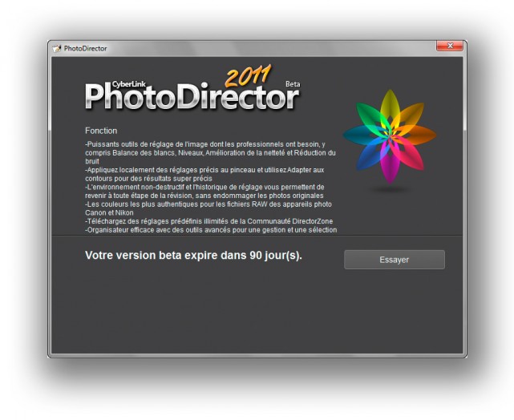Viewport: 514px width, 420px height.
Task: Click the teal left petal of flower logo
Action: tap(362, 135)
